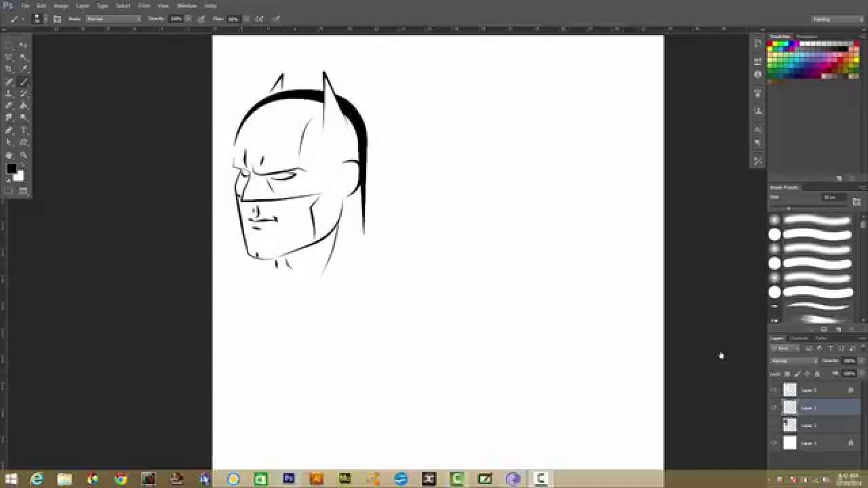This screenshot has width=868, height=488.
Task: Toggle lock transparent pixels in Layers panel
Action: [787, 373]
